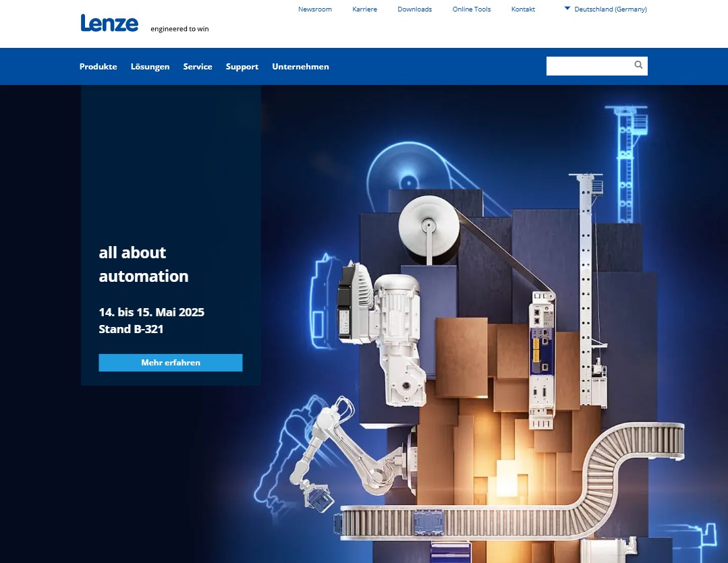This screenshot has width=728, height=563.
Task: Open the Downloads link
Action: click(x=414, y=9)
